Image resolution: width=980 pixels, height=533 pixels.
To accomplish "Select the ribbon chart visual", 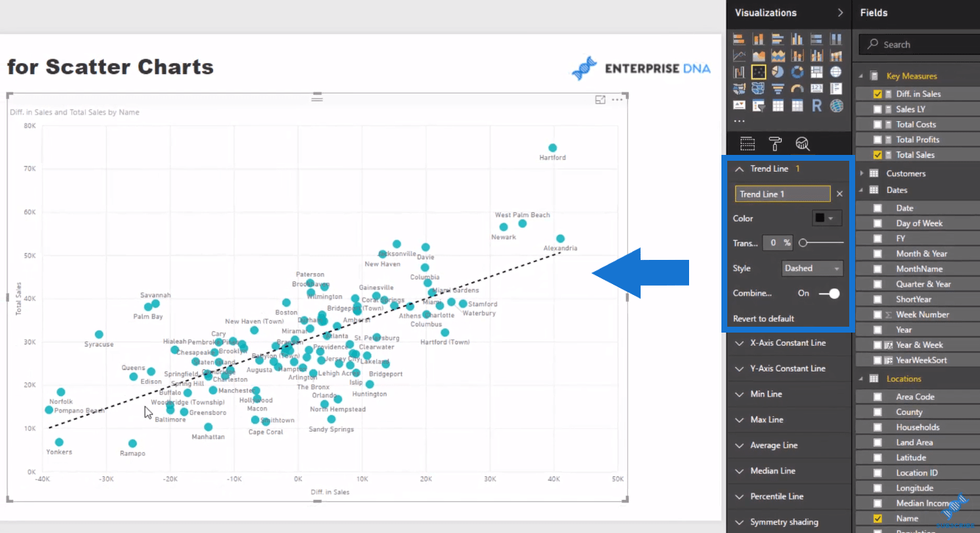I will point(835,55).
